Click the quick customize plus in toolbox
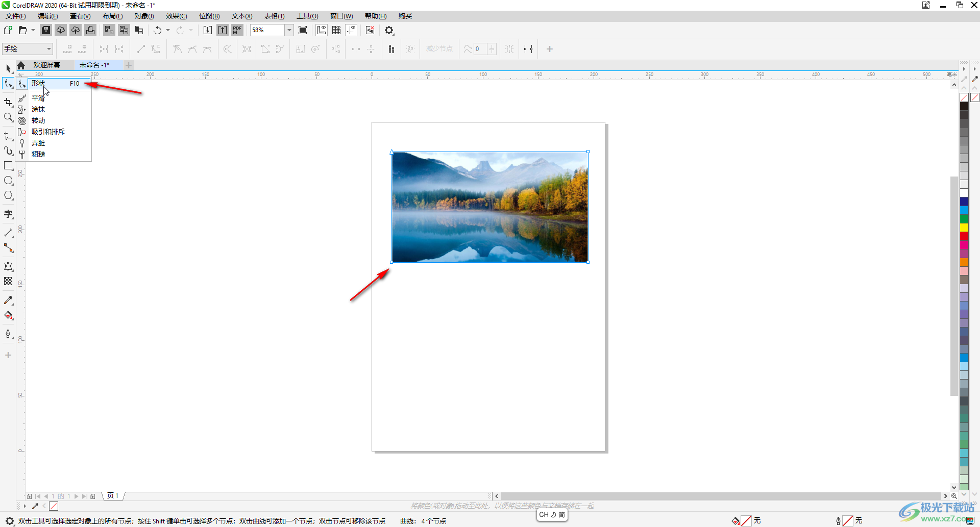980x527 pixels. click(8, 355)
